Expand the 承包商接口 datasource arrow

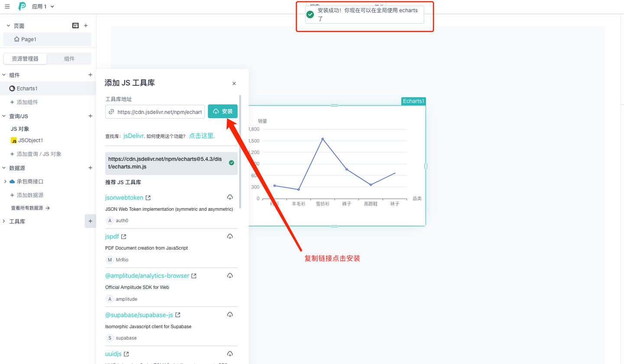5,181
